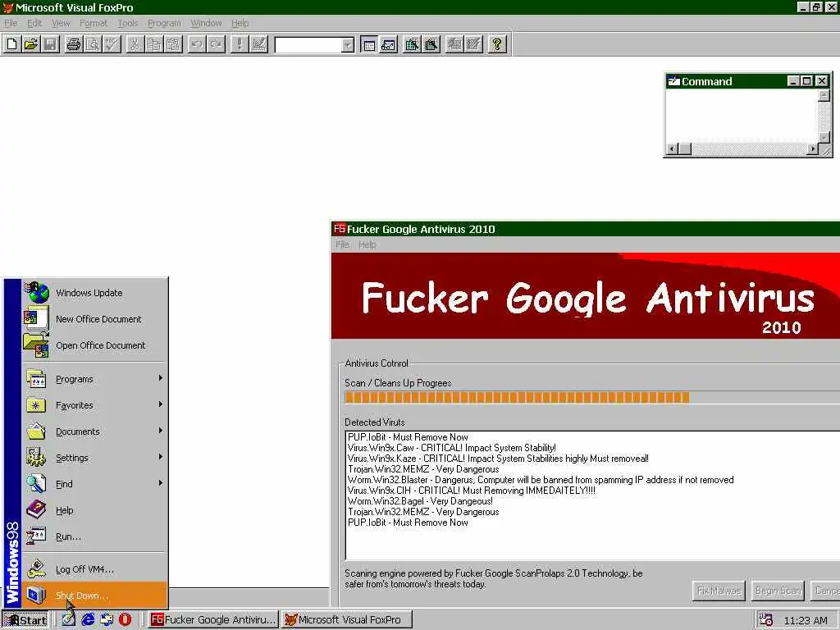Select New Office Document in Start menu

94,319
